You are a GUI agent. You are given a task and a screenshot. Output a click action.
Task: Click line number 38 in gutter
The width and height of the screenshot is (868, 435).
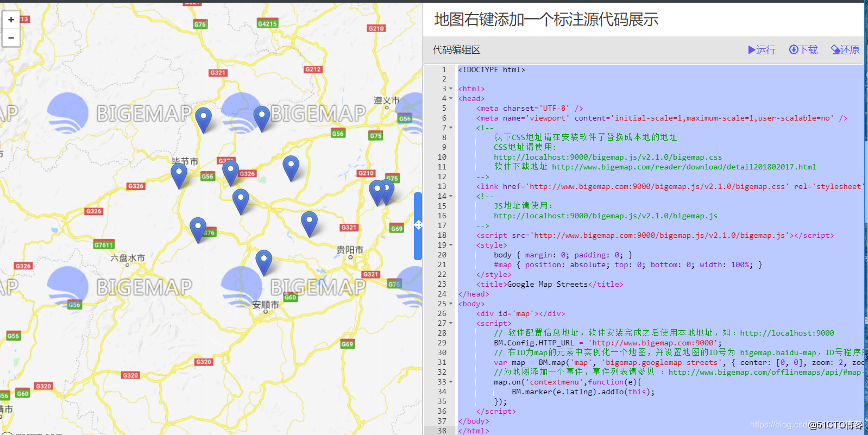442,431
